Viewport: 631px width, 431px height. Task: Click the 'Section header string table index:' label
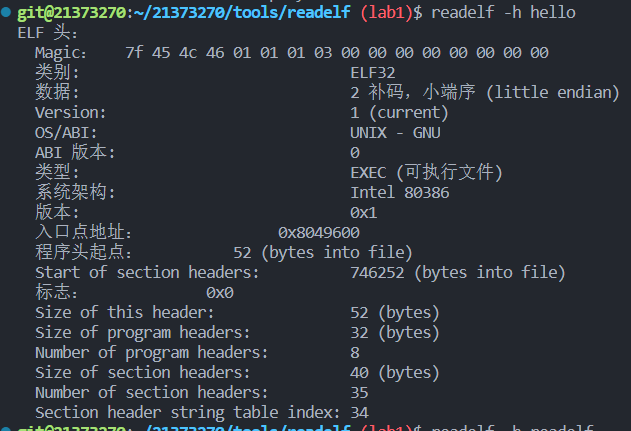tap(187, 412)
